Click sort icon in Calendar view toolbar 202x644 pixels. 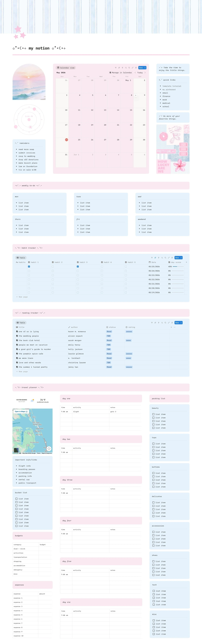(x=119, y=68)
